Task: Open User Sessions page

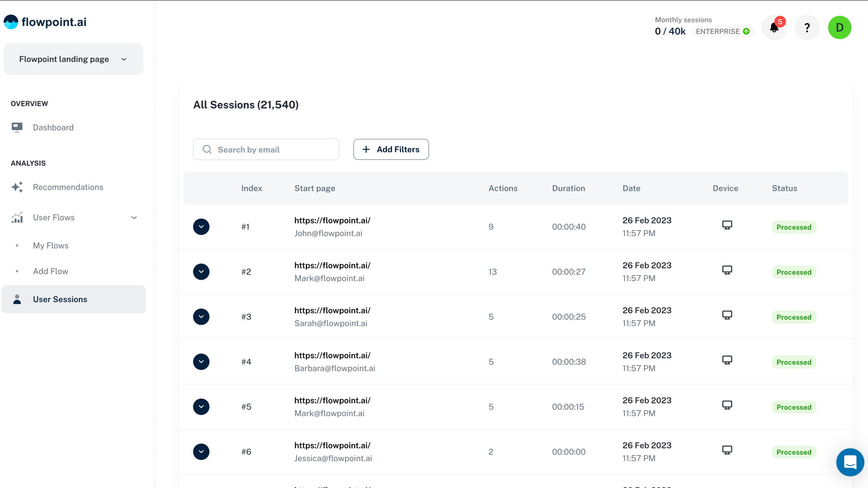Action: tap(73, 299)
